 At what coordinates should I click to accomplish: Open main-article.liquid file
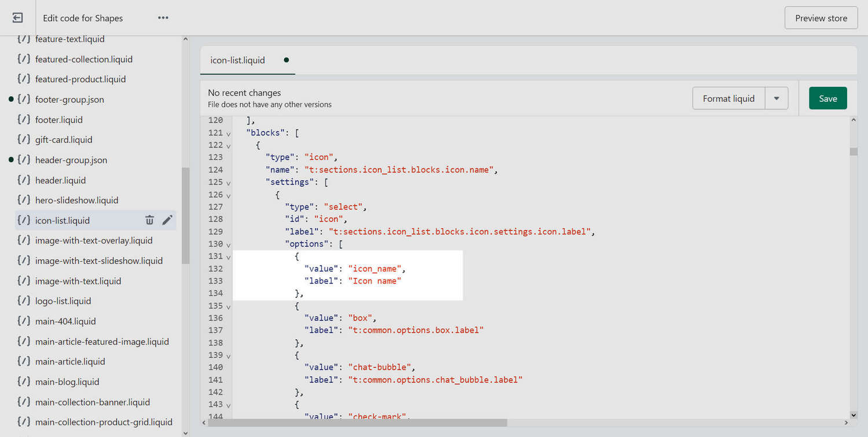click(70, 361)
